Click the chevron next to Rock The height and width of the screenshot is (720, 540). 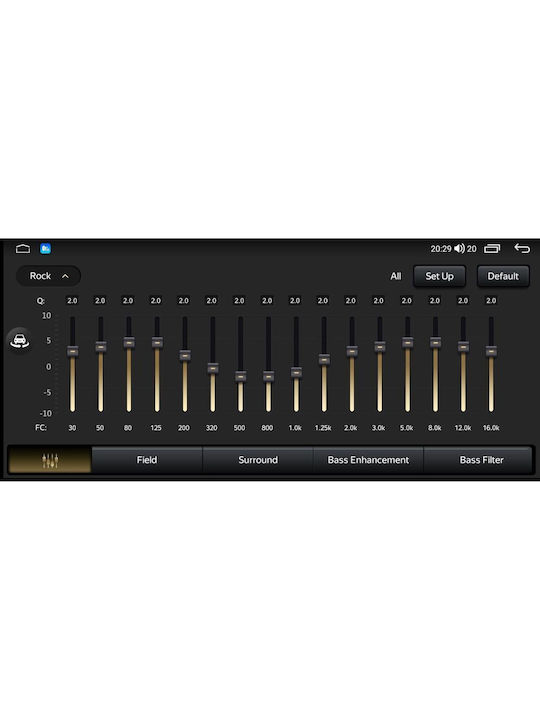tap(65, 276)
